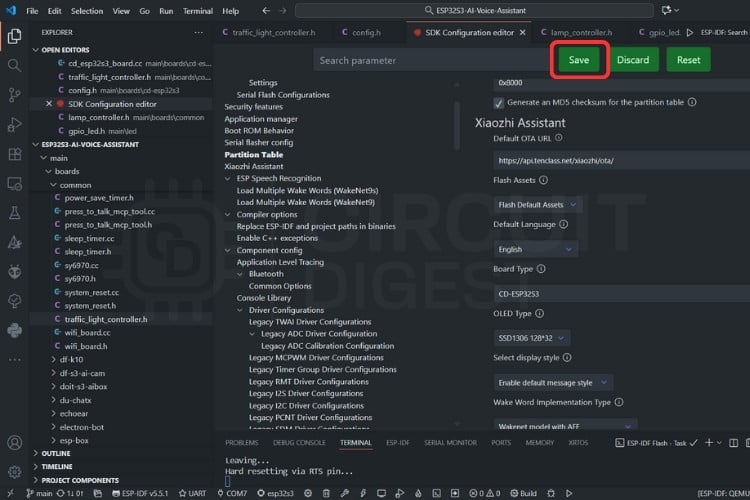
Task: Show info for OLED Type setting
Action: (x=540, y=313)
